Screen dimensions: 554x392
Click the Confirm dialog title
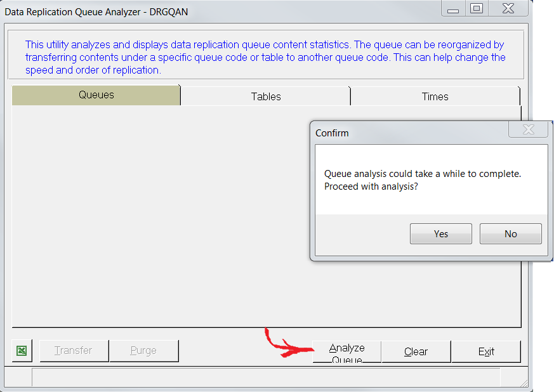click(332, 133)
